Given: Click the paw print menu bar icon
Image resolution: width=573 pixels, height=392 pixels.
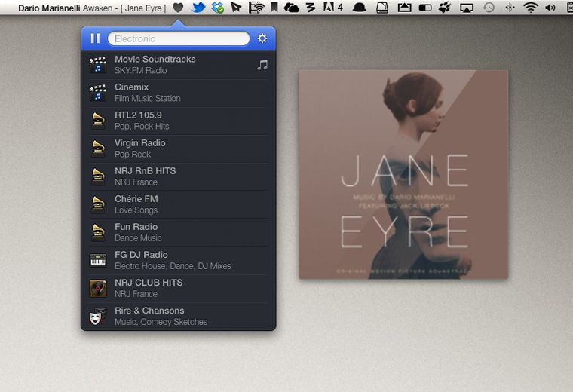Looking at the screenshot, I should pos(445,8).
